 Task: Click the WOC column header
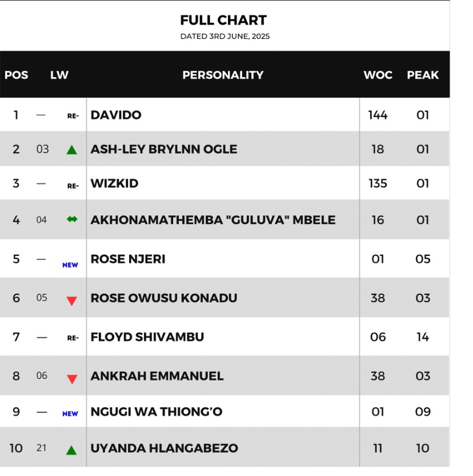(x=378, y=75)
